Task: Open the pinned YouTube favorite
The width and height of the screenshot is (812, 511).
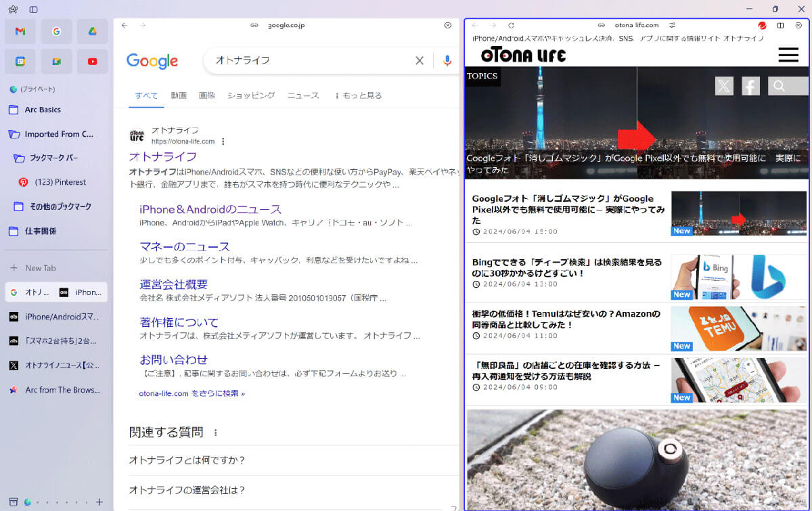Action: pos(92,61)
